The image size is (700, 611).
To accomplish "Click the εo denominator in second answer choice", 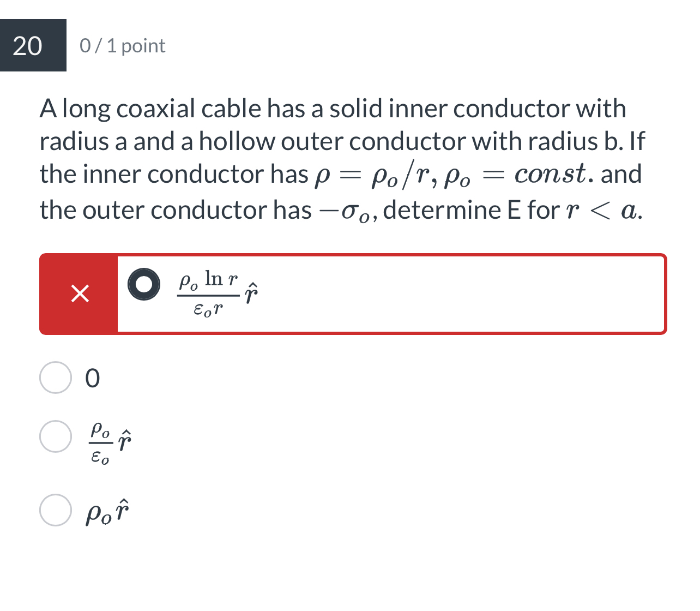I will tap(99, 458).
